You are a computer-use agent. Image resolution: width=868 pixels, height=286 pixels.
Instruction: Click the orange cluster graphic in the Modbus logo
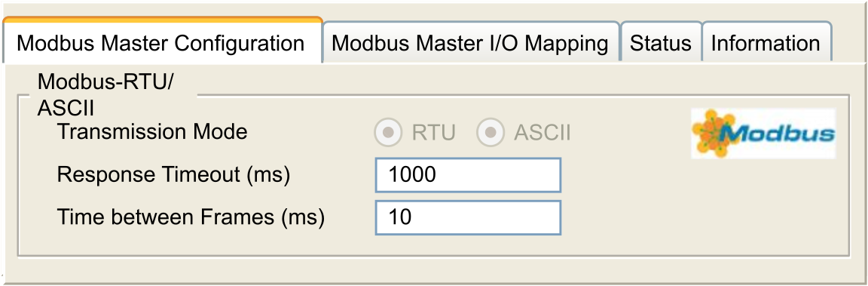tap(714, 133)
